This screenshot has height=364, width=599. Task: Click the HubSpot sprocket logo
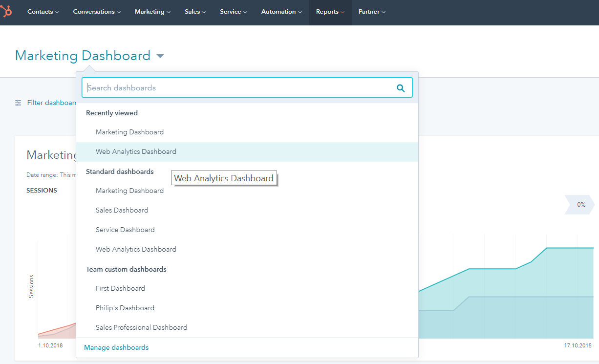pyautogui.click(x=6, y=11)
